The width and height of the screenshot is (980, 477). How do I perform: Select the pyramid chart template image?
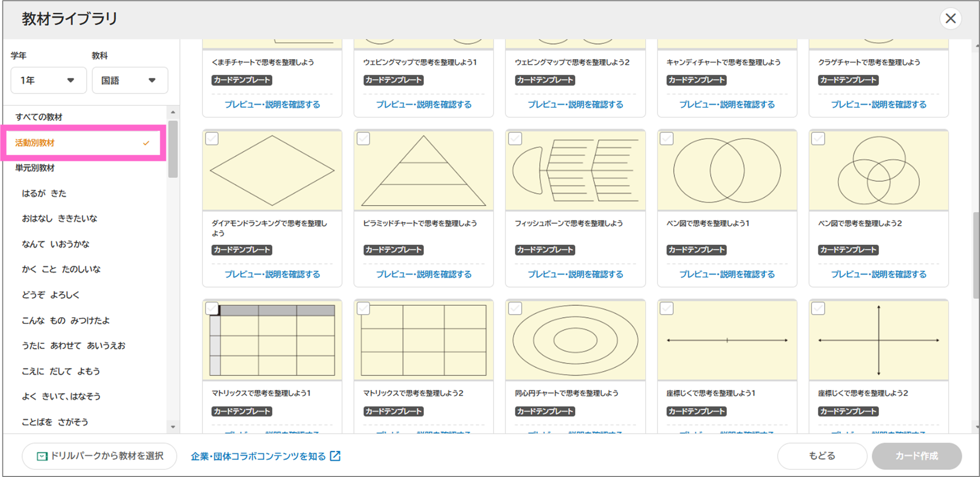(423, 171)
